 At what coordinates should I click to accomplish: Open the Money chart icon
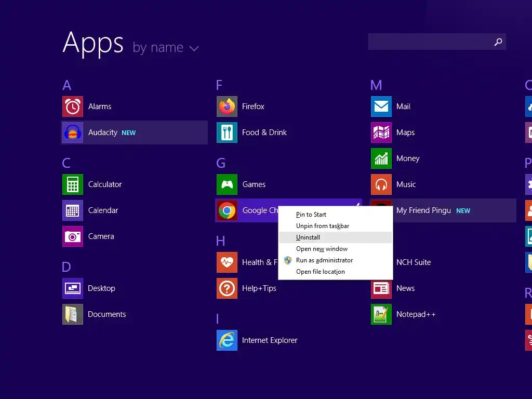381,158
